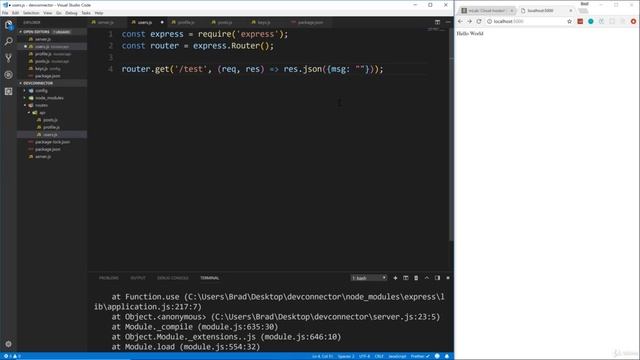Open the View menu
Viewport: 640px width, 360px height.
tap(48, 13)
